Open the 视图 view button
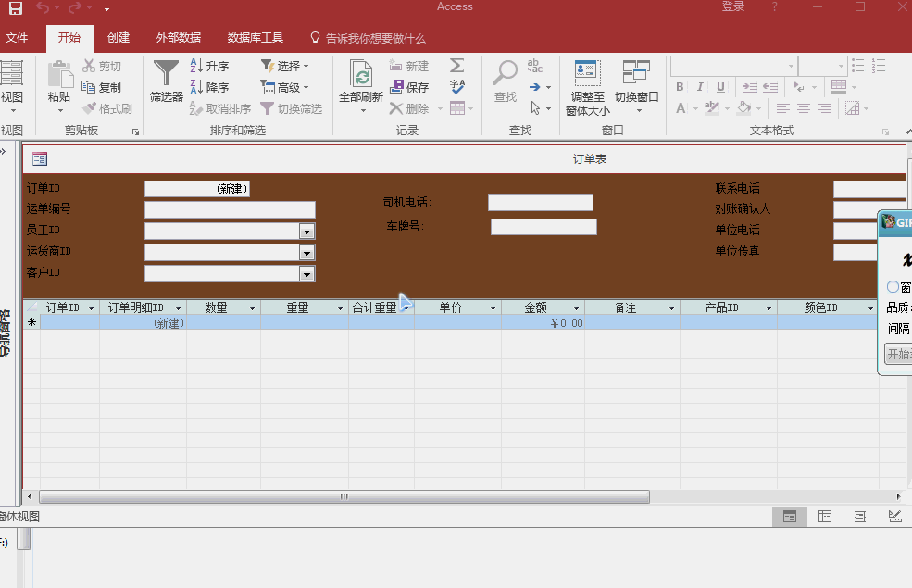912x588 pixels. click(11, 87)
